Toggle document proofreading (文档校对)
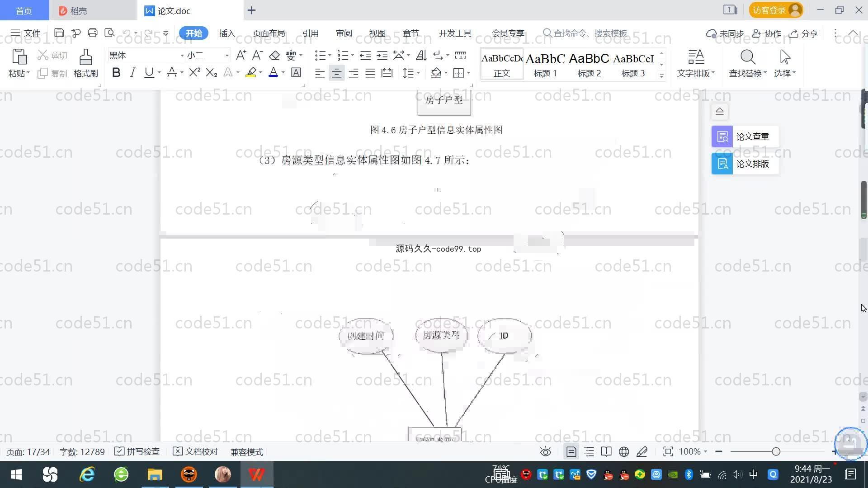This screenshot has width=868, height=488. (195, 452)
